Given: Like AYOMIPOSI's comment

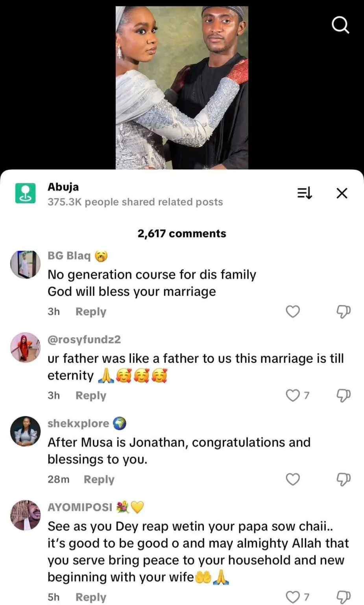Looking at the screenshot, I should (x=293, y=597).
